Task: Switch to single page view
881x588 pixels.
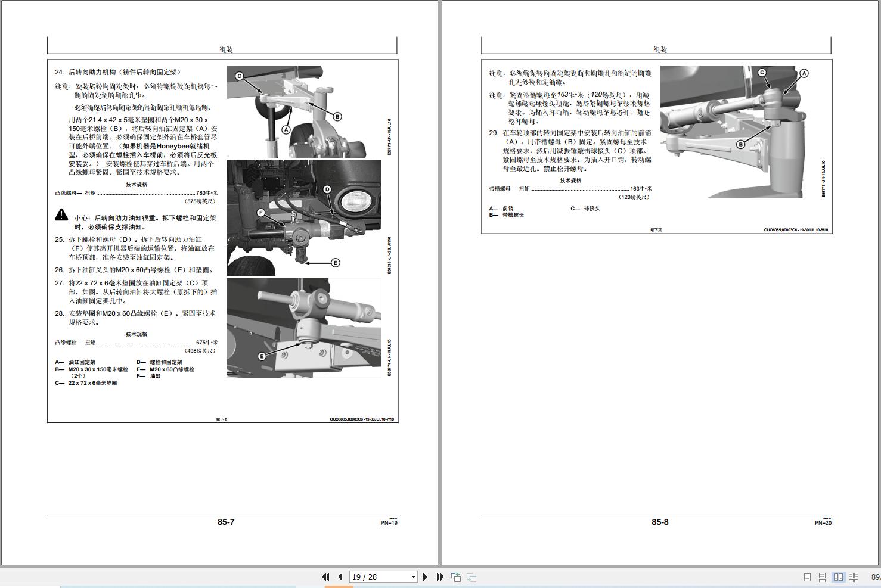Action: coord(807,577)
